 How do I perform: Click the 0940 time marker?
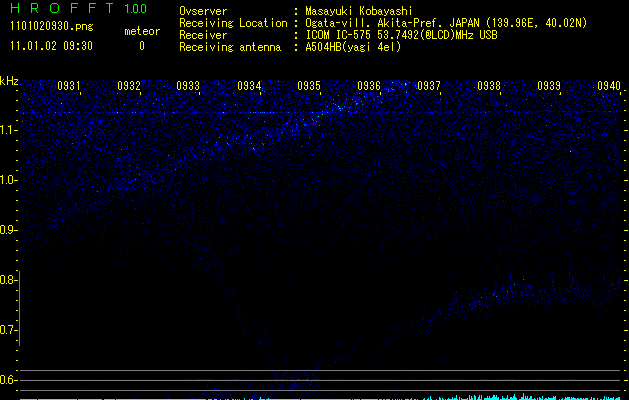click(x=609, y=86)
